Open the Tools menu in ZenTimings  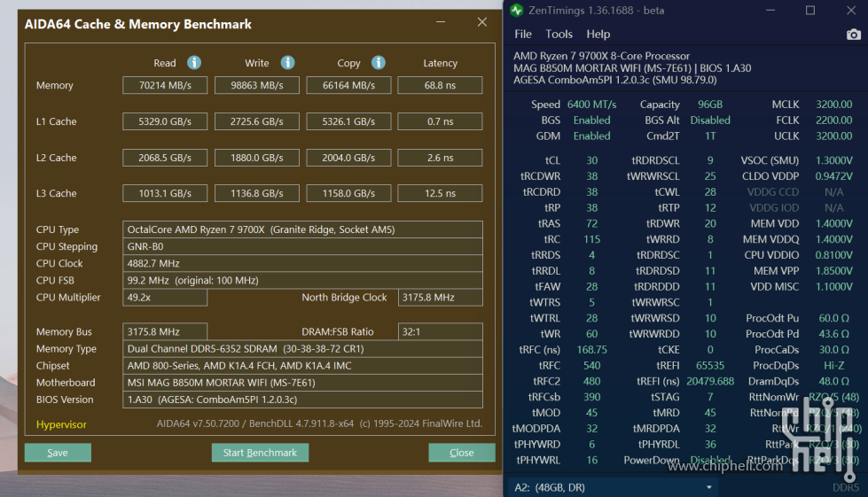click(x=559, y=35)
